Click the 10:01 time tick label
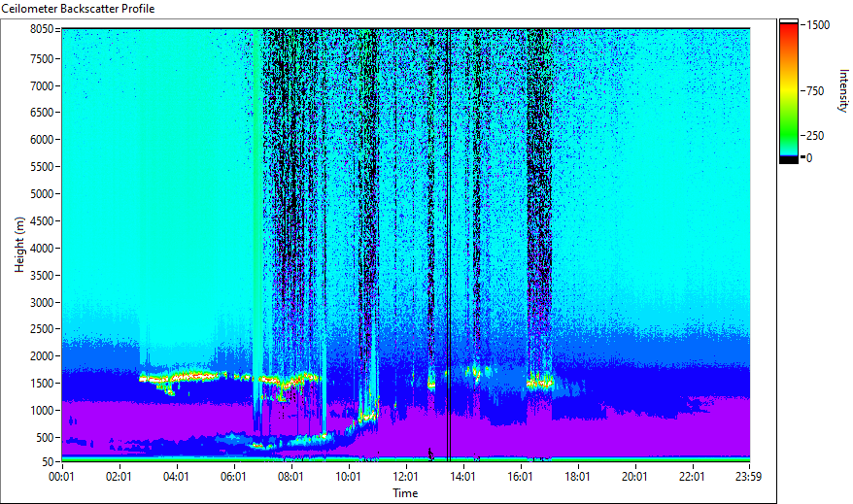This screenshot has height=504, width=853. (348, 477)
